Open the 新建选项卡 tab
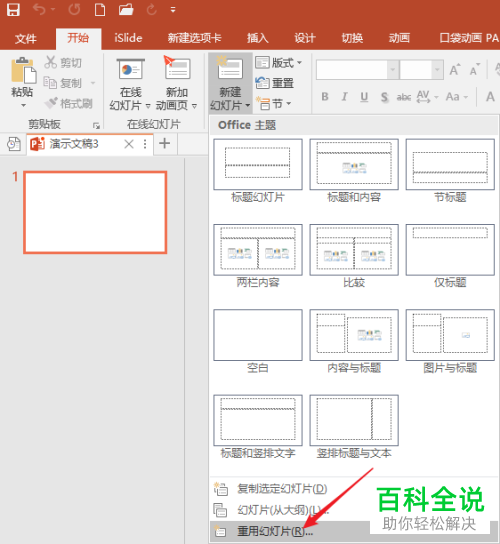This screenshot has width=500, height=544. (194, 38)
